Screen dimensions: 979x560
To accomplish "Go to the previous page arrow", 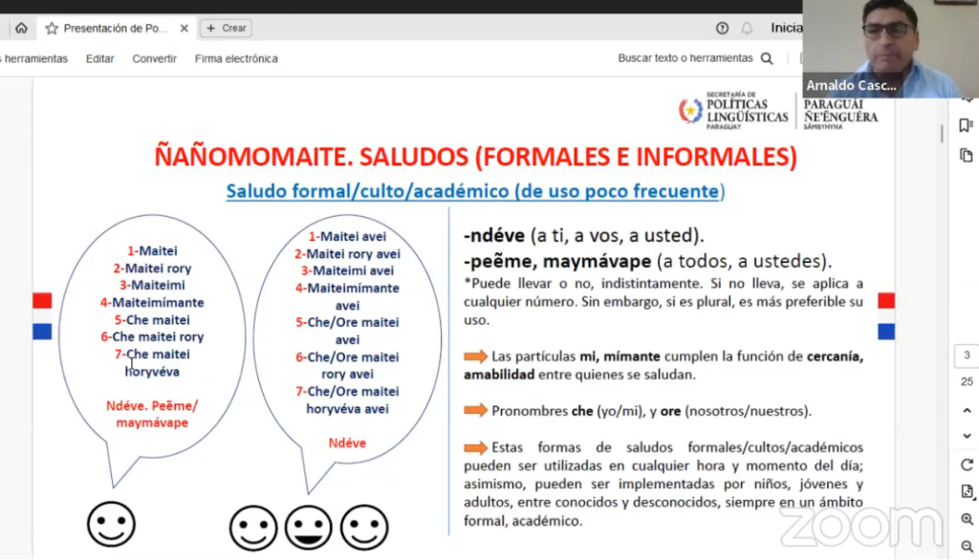I will [x=967, y=411].
